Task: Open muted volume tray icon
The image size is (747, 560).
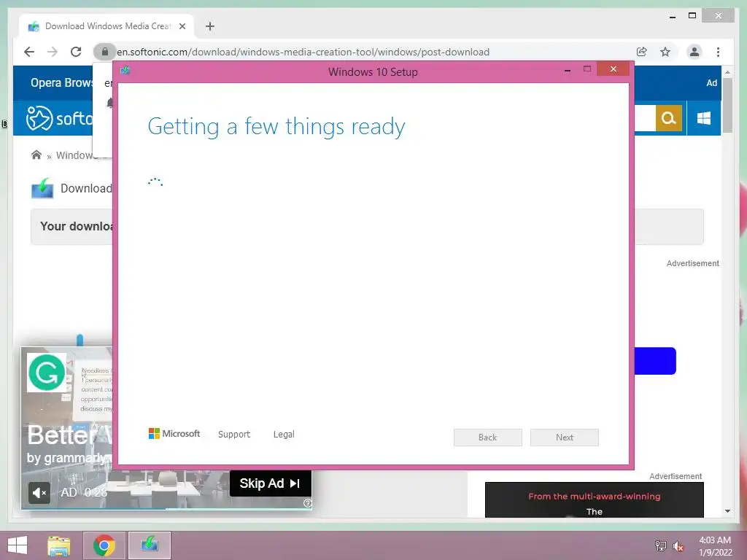Action: [x=678, y=546]
